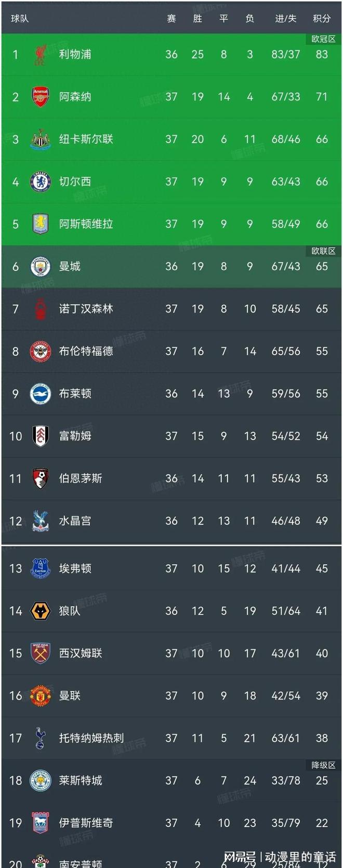
Task: Select the Brighton seagull badge
Action: click(41, 394)
